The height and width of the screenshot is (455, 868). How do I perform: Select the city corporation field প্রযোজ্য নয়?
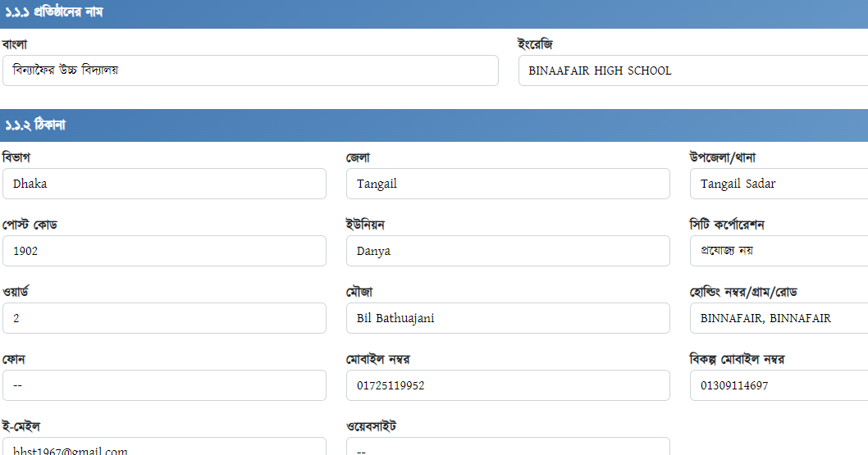pyautogui.click(x=779, y=251)
